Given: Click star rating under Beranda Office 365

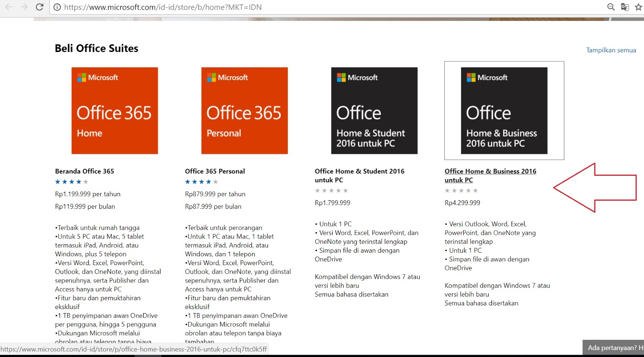Looking at the screenshot, I should [x=72, y=182].
